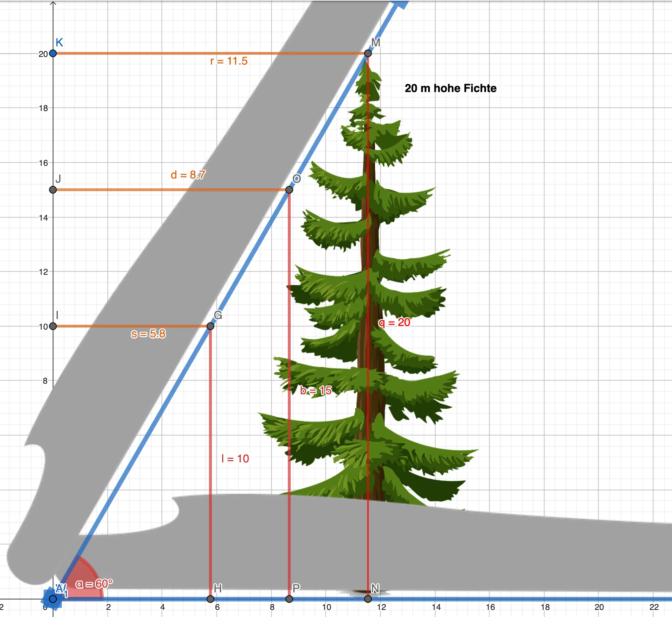Select the orange segment from K to M
Image resolution: width=672 pixels, height=617 pixels.
(x=210, y=53)
